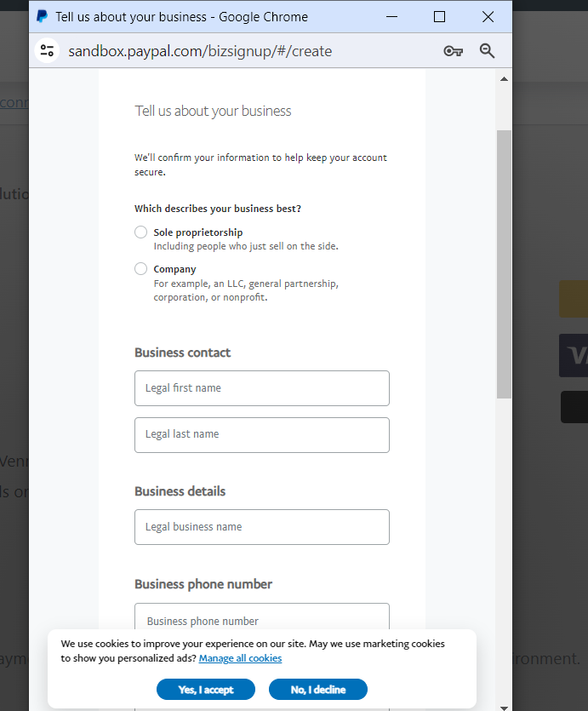The height and width of the screenshot is (711, 588).
Task: Open the password manager key icon
Action: (453, 51)
